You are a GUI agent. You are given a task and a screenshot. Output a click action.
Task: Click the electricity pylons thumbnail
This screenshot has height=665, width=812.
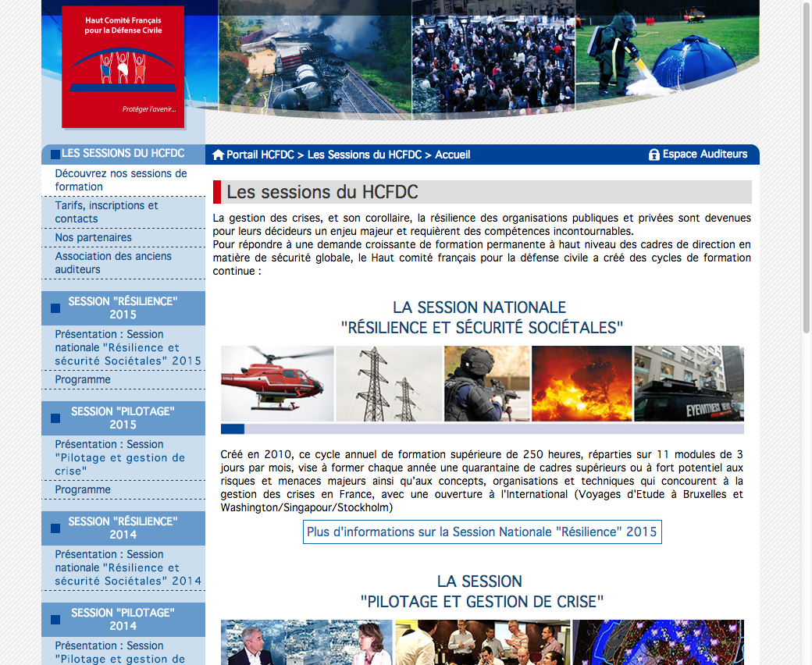coord(389,383)
